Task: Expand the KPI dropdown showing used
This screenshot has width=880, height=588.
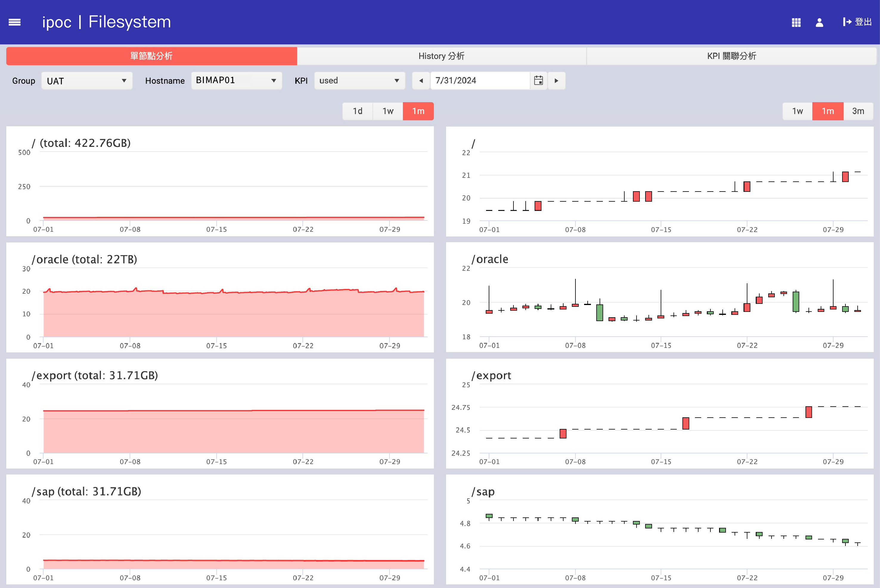Action: (x=359, y=81)
